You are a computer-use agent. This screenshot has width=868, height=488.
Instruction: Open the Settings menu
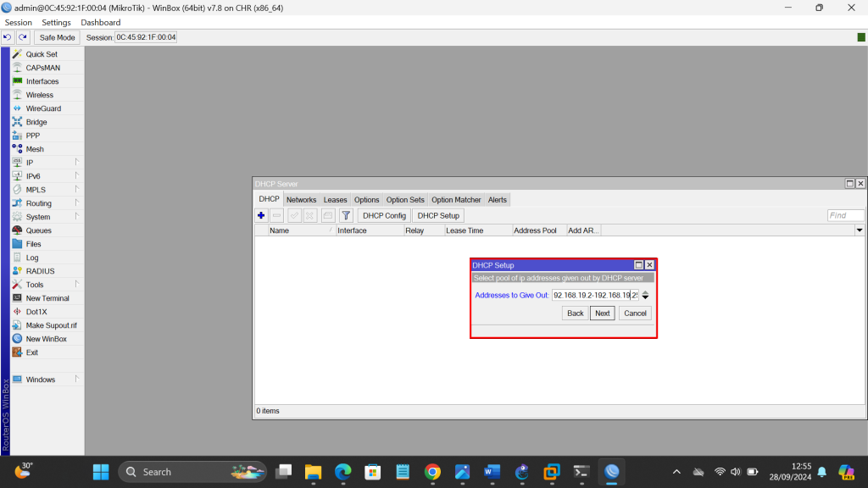coord(57,23)
